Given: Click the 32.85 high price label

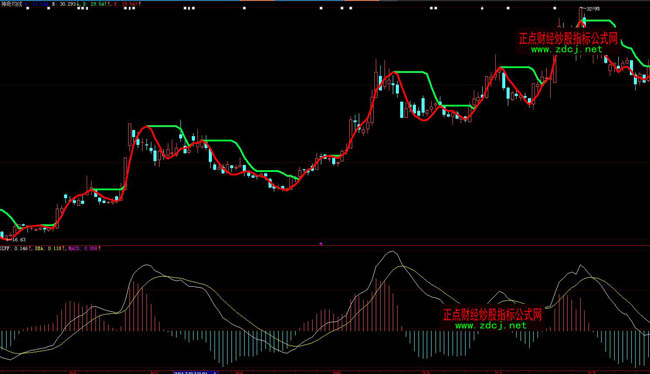Looking at the screenshot, I should tap(592, 9).
